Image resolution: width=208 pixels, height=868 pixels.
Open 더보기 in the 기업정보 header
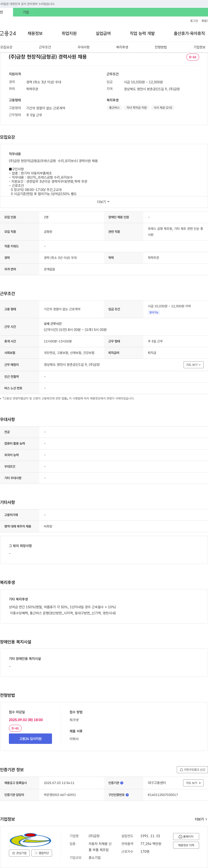pyautogui.click(x=201, y=819)
